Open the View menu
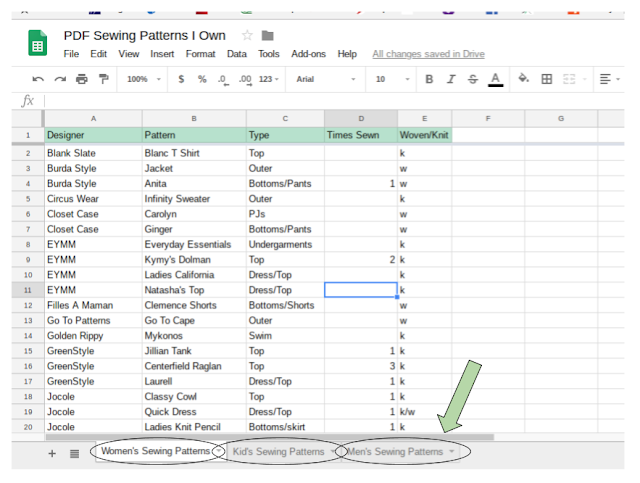 [129, 54]
